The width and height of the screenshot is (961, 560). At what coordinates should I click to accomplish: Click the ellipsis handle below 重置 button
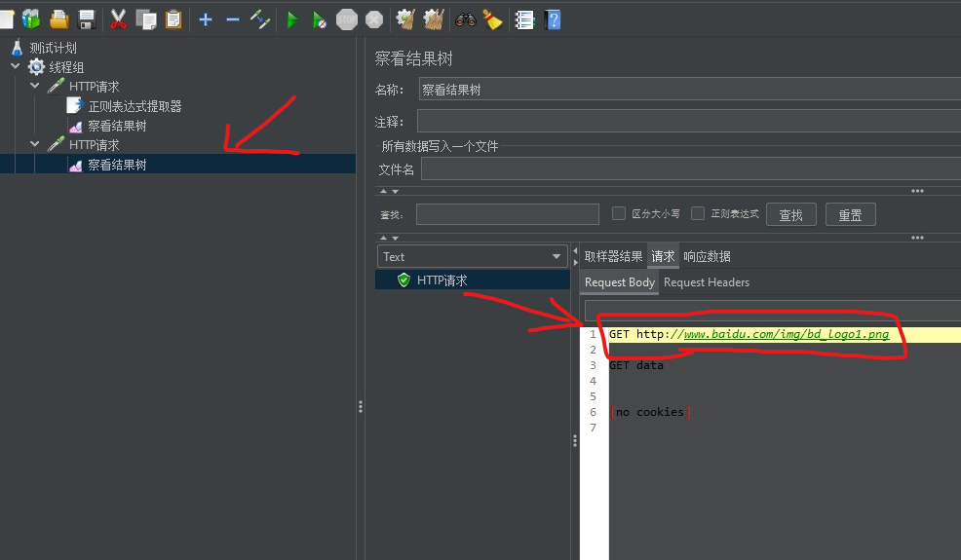tap(917, 238)
